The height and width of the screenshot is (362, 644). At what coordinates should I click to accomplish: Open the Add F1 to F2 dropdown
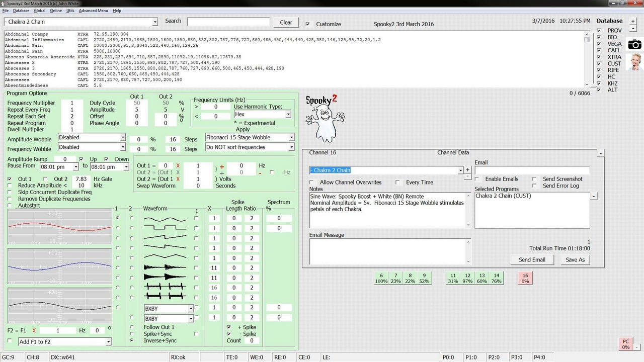click(x=108, y=342)
